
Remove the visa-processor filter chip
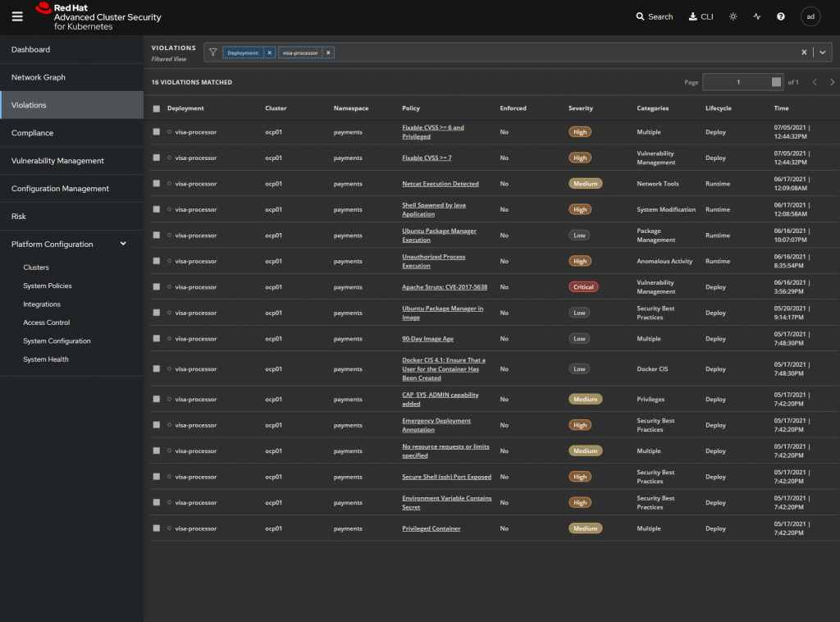click(328, 53)
